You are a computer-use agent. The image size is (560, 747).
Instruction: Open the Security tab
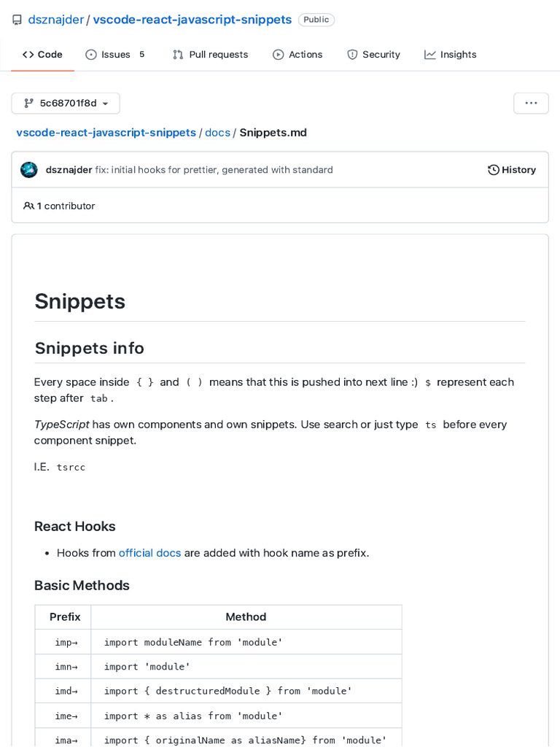tap(373, 55)
